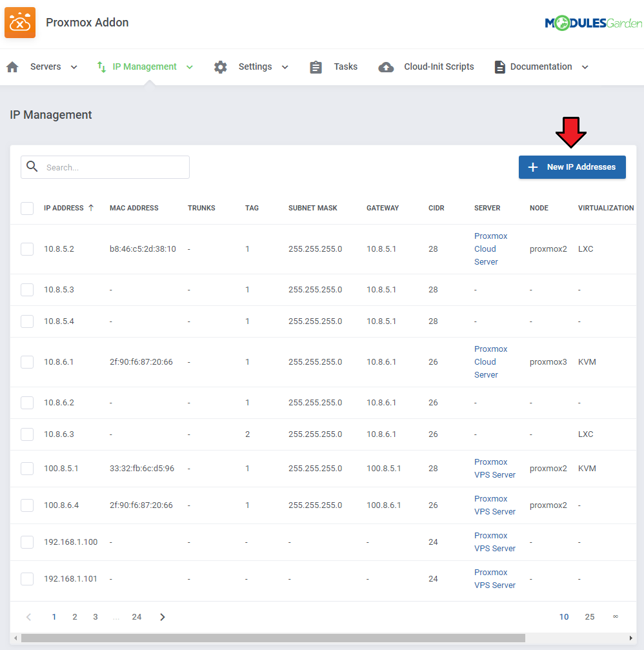644x650 pixels.
Task: Go to page 2 of results
Action: 75,617
